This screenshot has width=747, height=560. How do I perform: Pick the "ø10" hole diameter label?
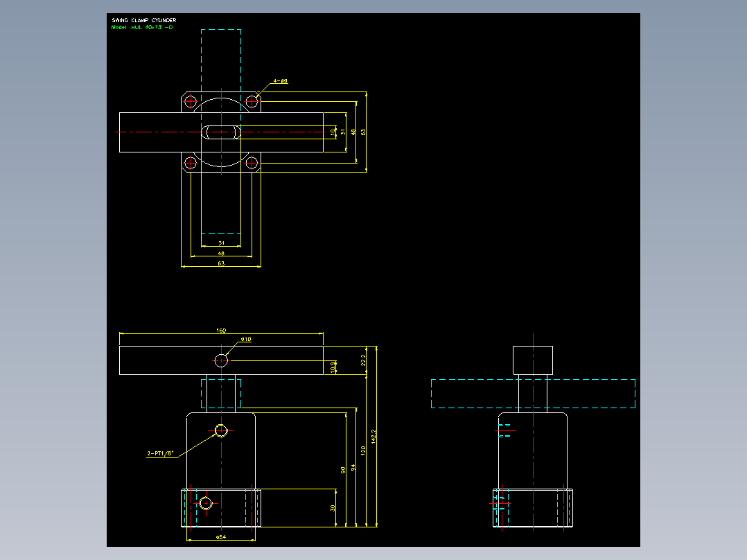point(246,340)
